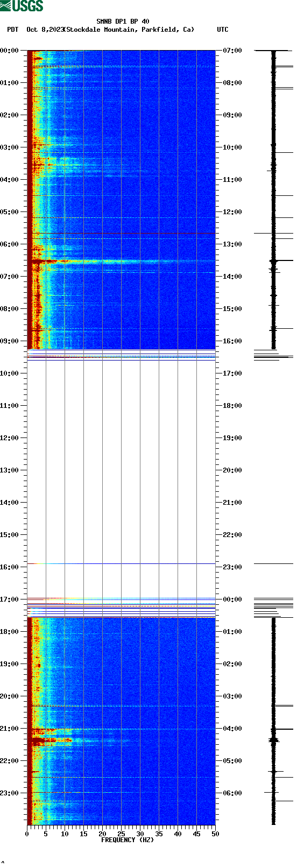Click the 07:00 UTC time label
The image size is (297, 868).
232,51
